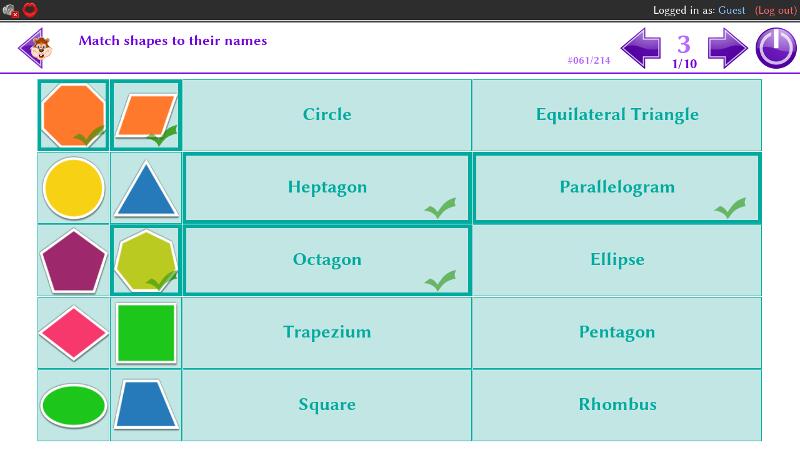Click the green square shape
800x450 pixels.
(146, 333)
